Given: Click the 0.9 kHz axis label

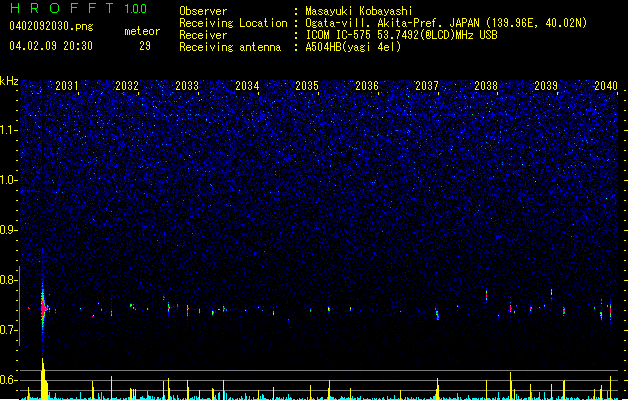Looking at the screenshot, I should click(x=9, y=230).
